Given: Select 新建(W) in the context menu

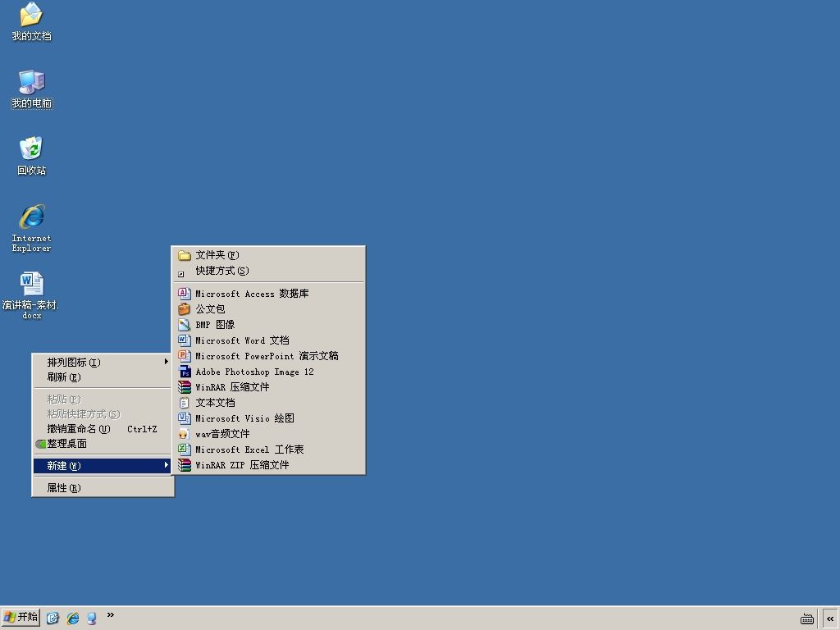Looking at the screenshot, I should 102,466.
